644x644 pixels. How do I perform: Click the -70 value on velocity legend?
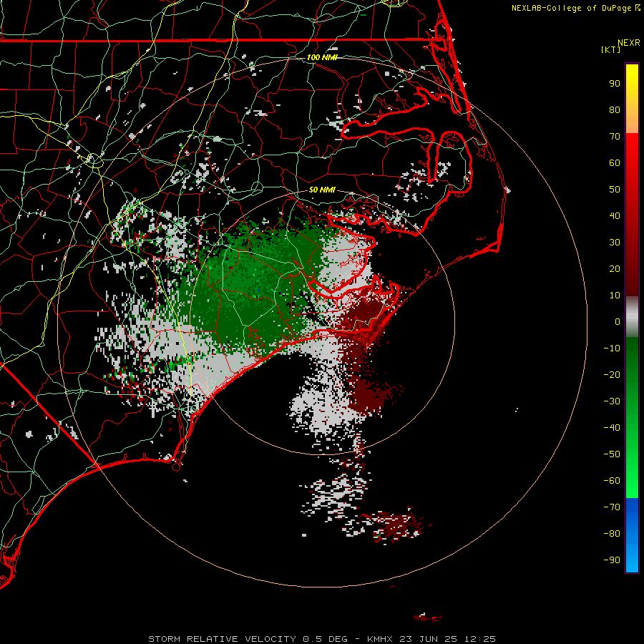612,507
